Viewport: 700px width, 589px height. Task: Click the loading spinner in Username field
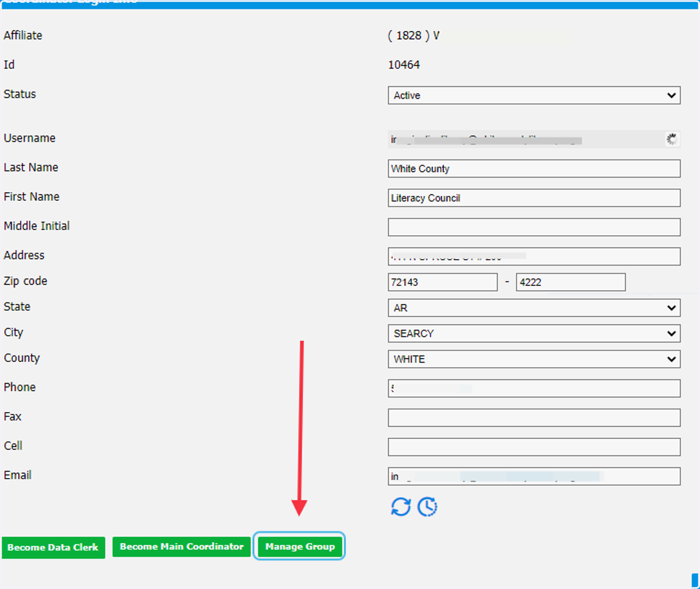click(672, 139)
